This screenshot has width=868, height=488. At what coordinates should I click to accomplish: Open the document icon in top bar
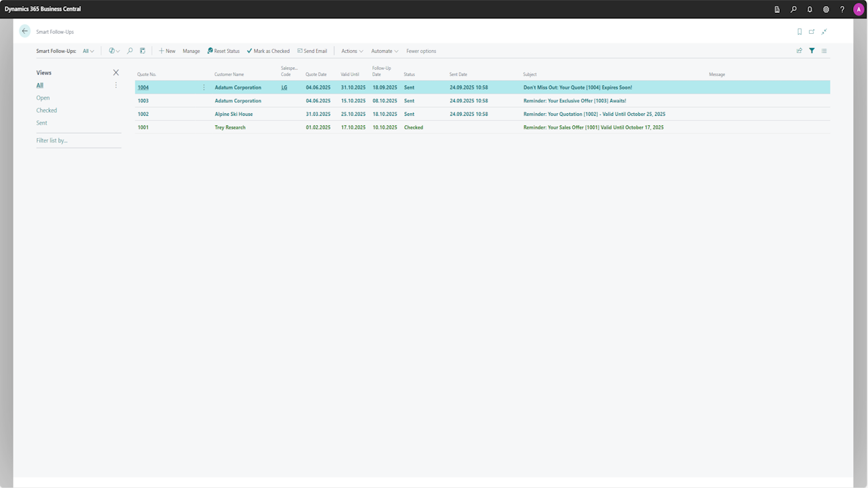point(777,9)
